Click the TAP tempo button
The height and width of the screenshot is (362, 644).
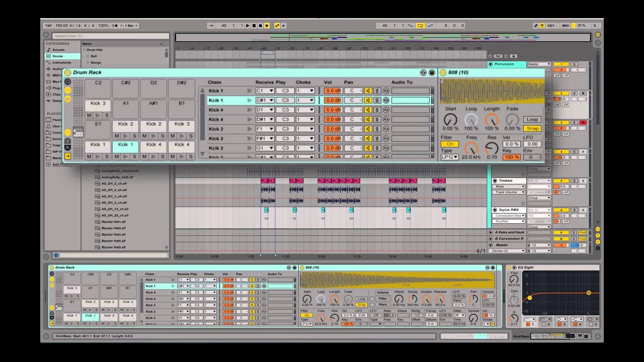pos(49,25)
